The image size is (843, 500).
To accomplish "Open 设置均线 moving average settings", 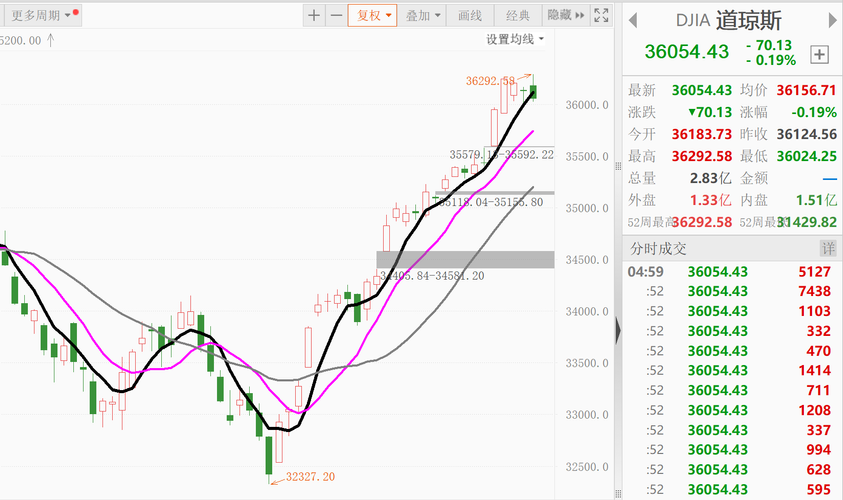I will coord(515,39).
